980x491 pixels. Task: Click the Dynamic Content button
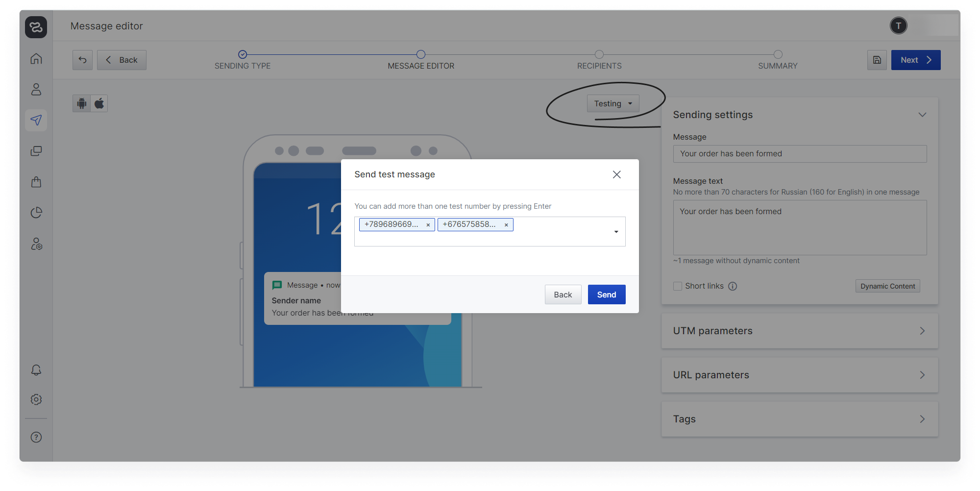click(x=887, y=286)
